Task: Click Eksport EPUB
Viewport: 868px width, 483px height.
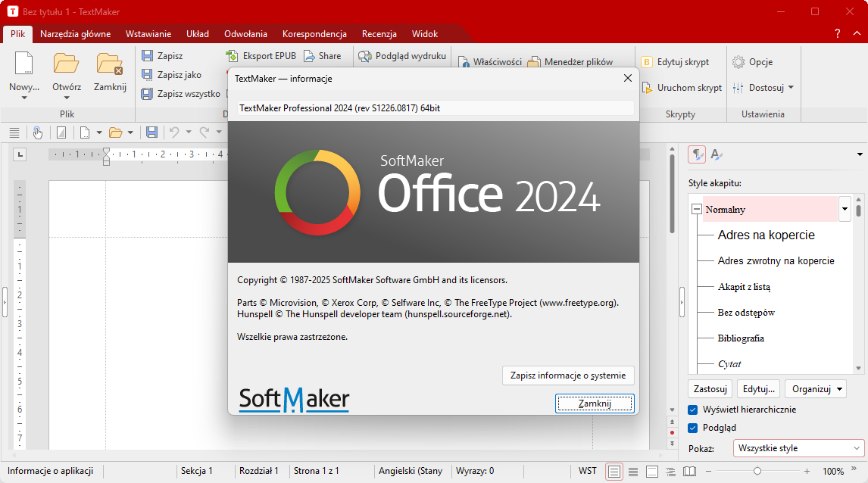Action: [261, 56]
